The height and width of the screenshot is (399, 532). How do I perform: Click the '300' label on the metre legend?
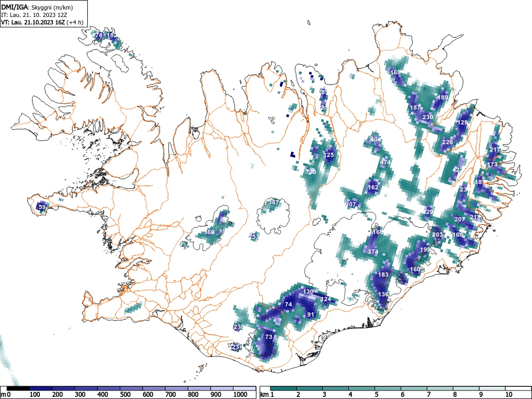pos(80,395)
